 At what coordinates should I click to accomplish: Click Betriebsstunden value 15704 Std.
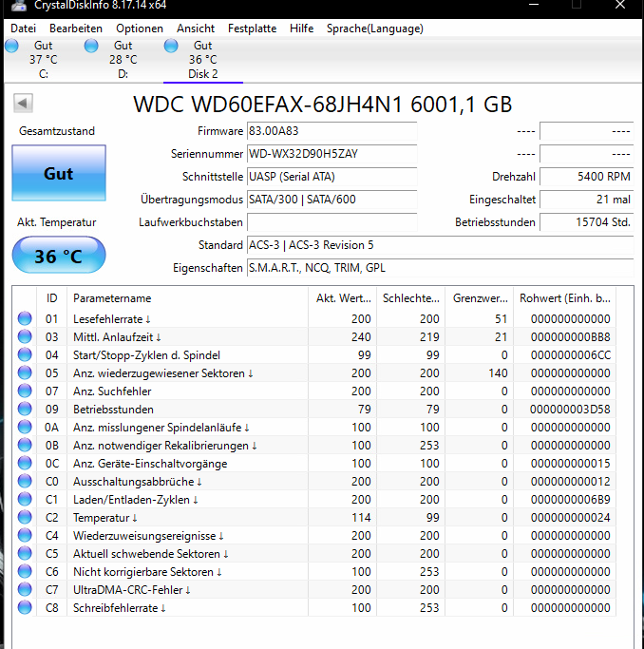[586, 222]
